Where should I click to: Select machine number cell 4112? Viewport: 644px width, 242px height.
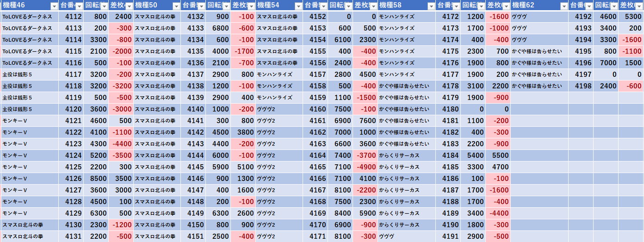pyautogui.click(x=71, y=17)
